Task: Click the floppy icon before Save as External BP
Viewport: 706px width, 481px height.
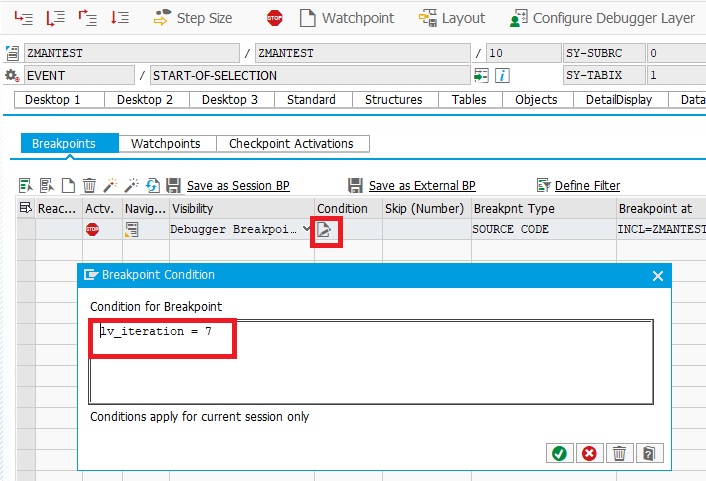Action: 355,185
